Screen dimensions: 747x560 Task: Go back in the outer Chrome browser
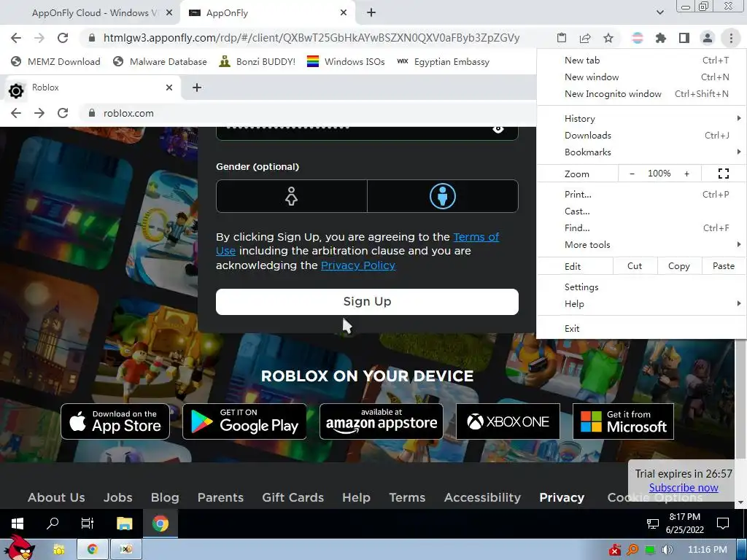16,38
